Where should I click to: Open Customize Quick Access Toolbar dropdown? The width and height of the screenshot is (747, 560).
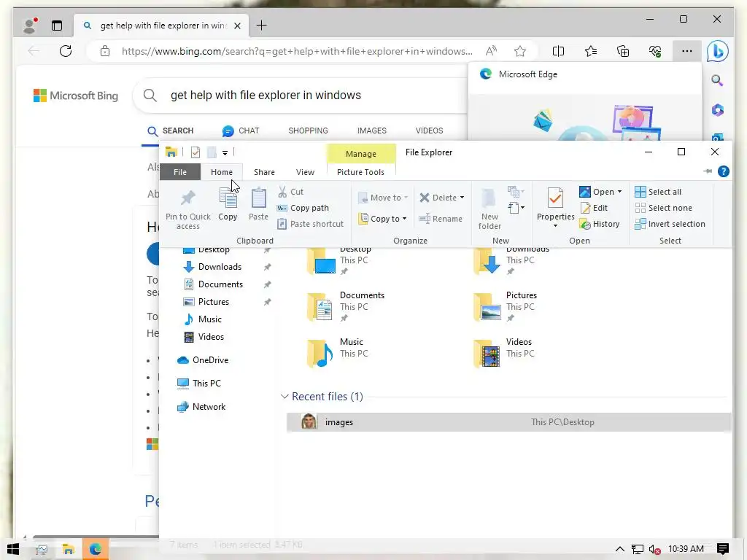pyautogui.click(x=225, y=153)
